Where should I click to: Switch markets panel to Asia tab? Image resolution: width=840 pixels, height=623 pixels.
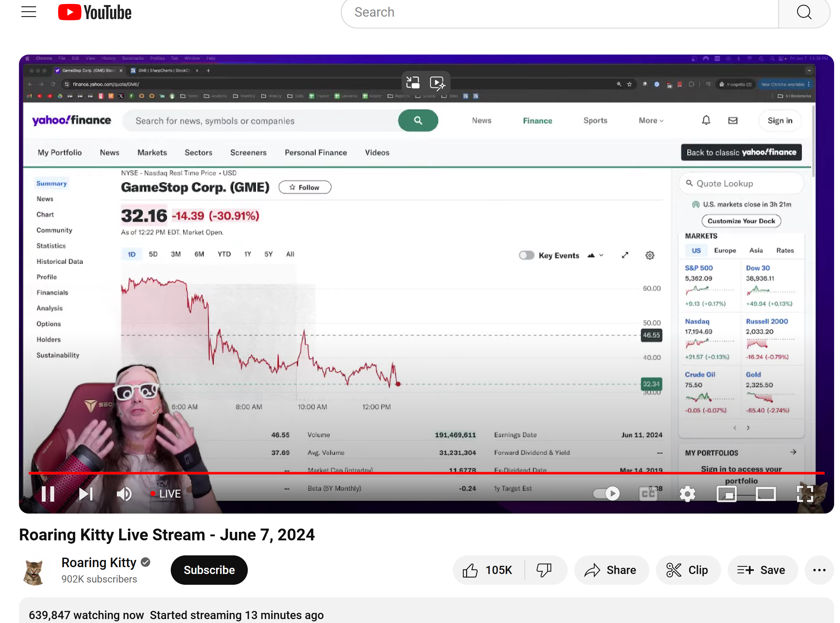755,250
